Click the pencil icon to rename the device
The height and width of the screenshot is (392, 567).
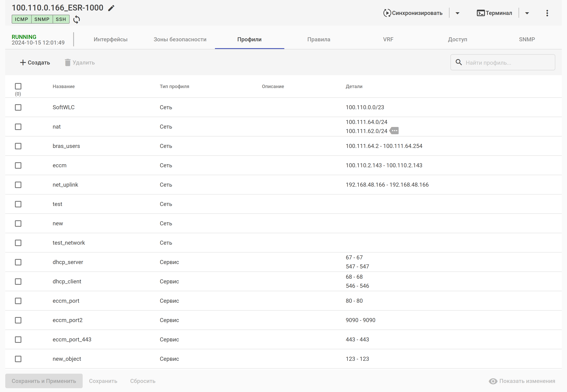pyautogui.click(x=111, y=8)
